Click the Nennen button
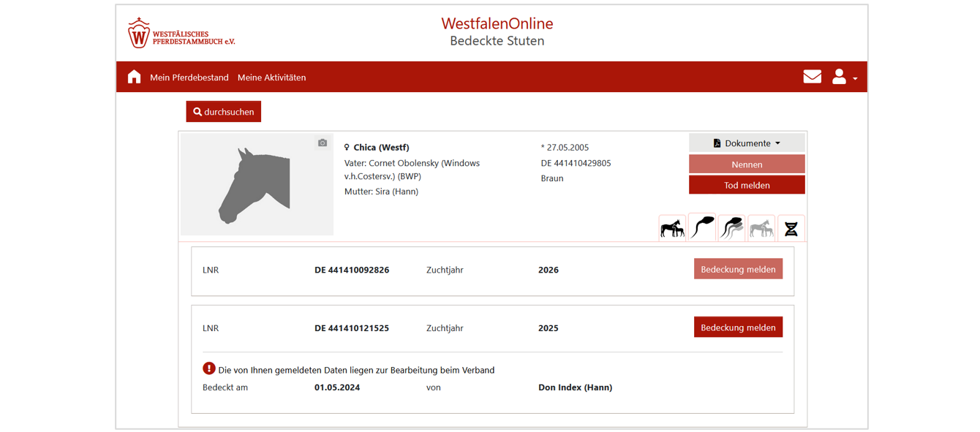Screen dimensions: 980x432 coord(747,164)
